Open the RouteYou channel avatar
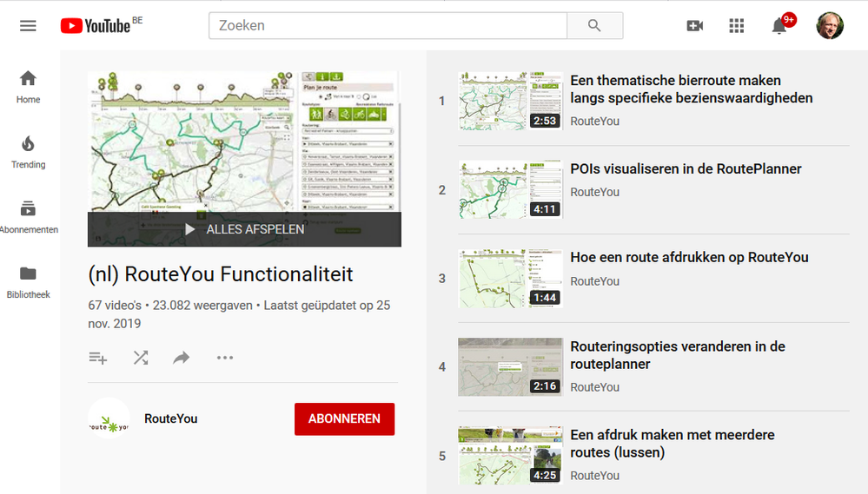The height and width of the screenshot is (494, 868). (x=109, y=418)
